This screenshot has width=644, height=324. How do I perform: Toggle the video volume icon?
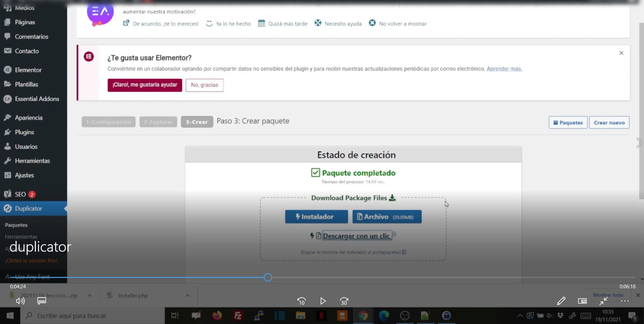pyautogui.click(x=20, y=301)
